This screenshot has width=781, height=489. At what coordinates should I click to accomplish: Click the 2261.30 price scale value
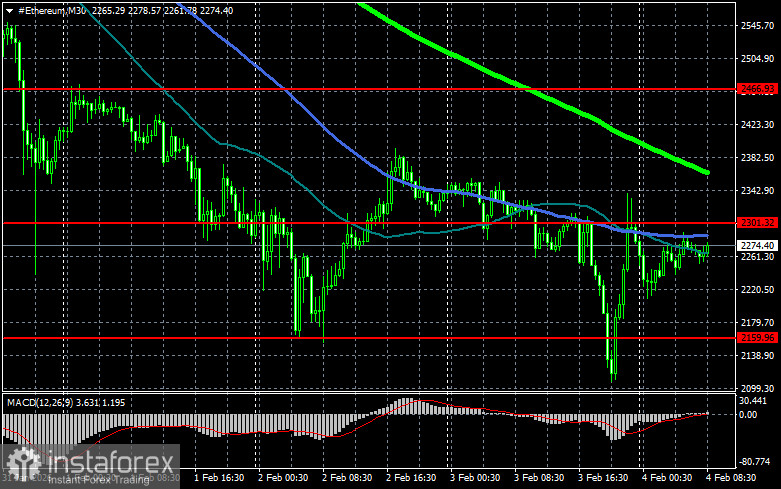(x=758, y=256)
